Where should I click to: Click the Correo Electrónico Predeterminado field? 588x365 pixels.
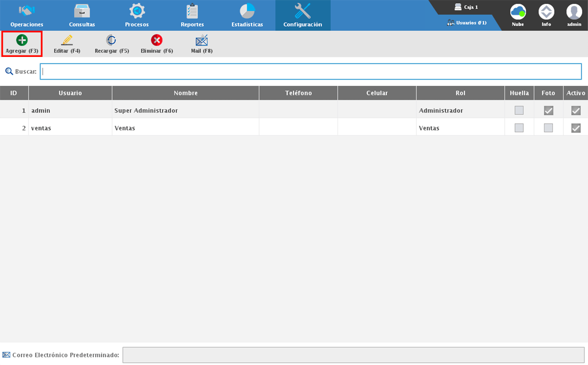point(353,355)
